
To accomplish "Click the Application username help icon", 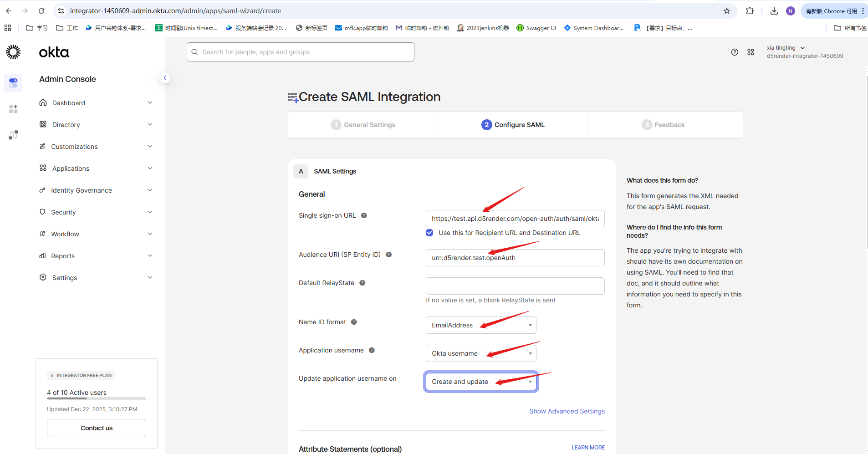I will click(372, 350).
